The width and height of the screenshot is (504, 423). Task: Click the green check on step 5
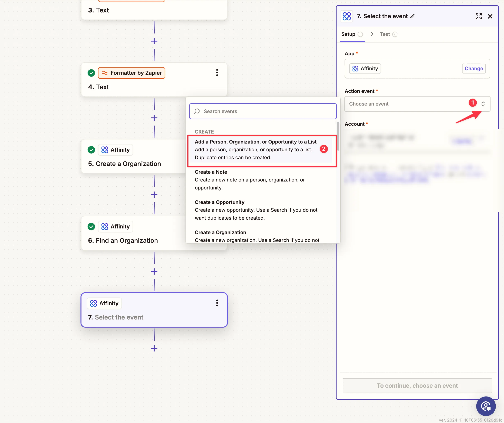[x=91, y=150]
